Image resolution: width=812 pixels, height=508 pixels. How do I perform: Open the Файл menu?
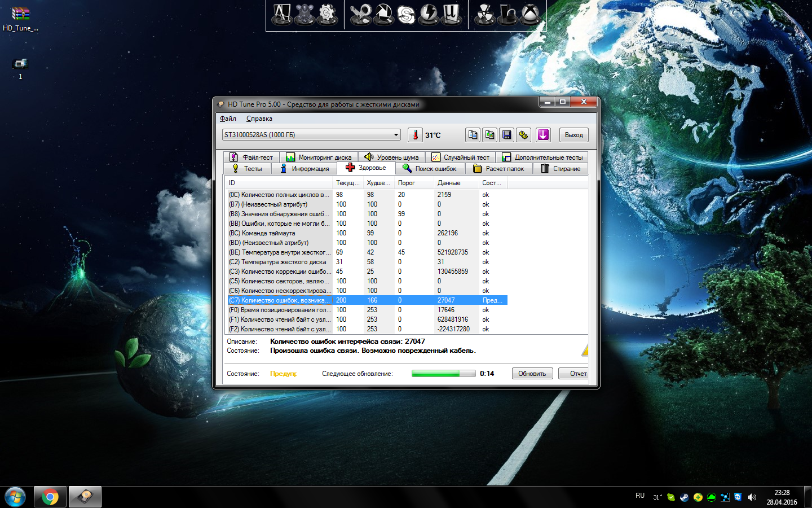click(x=228, y=119)
